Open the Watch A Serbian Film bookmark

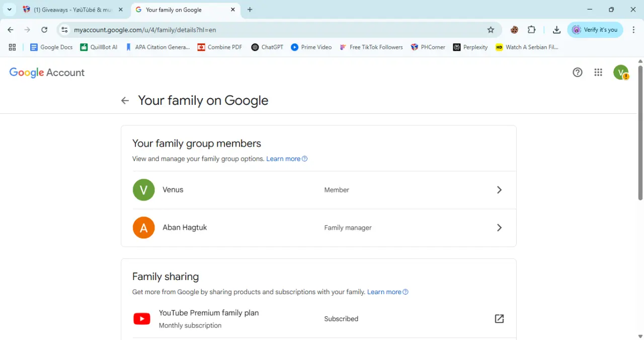pyautogui.click(x=527, y=47)
